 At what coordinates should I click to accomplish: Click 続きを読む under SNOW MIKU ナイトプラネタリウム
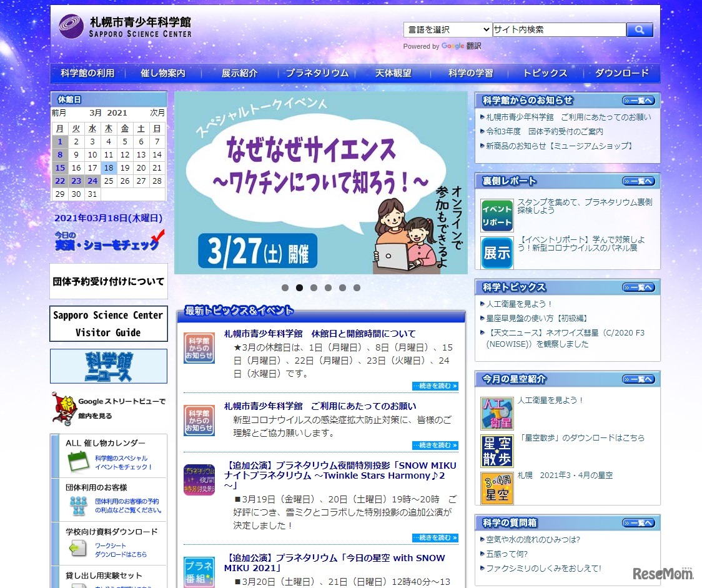435,538
